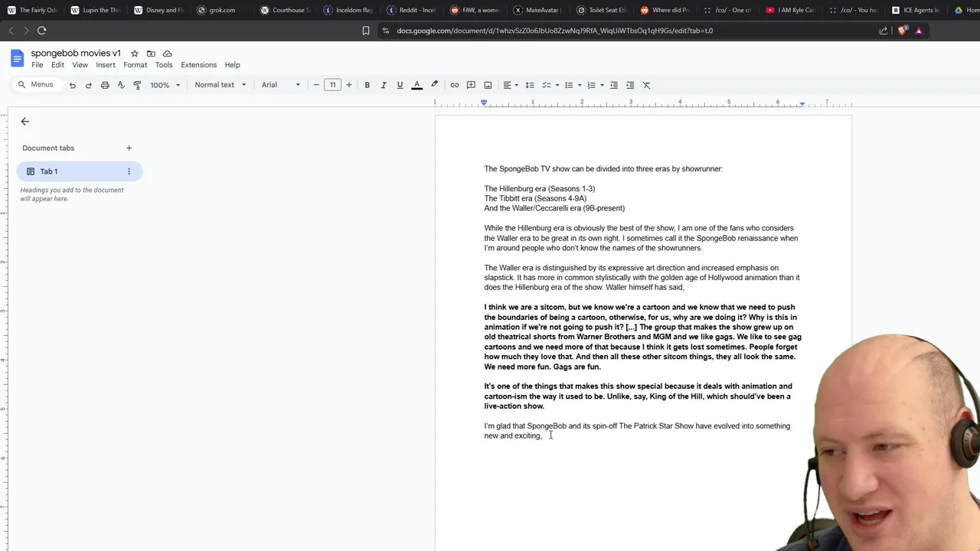Click the checklist icon
The width and height of the screenshot is (980, 551).
[547, 85]
